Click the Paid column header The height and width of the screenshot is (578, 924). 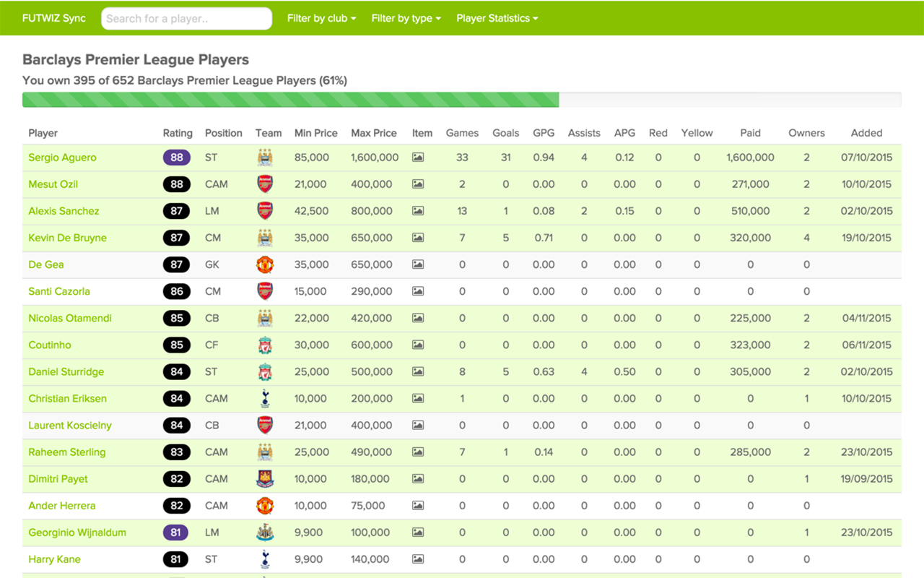[x=751, y=133]
